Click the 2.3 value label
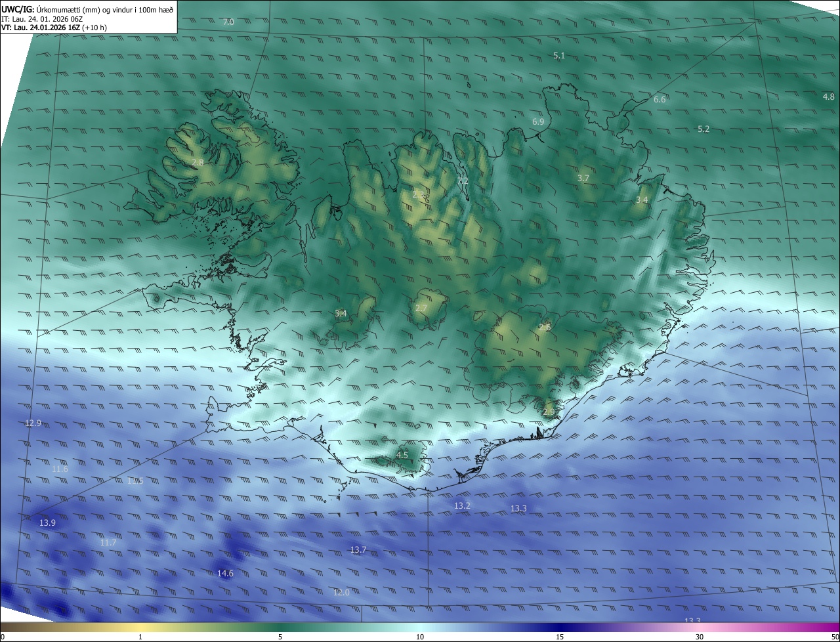The height and width of the screenshot is (642, 840). tap(418, 194)
